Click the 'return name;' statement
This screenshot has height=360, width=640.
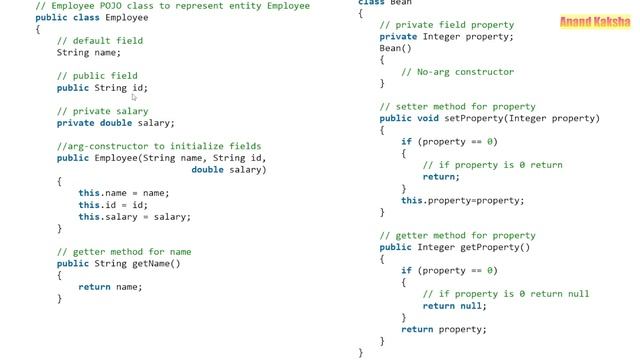pos(110,287)
